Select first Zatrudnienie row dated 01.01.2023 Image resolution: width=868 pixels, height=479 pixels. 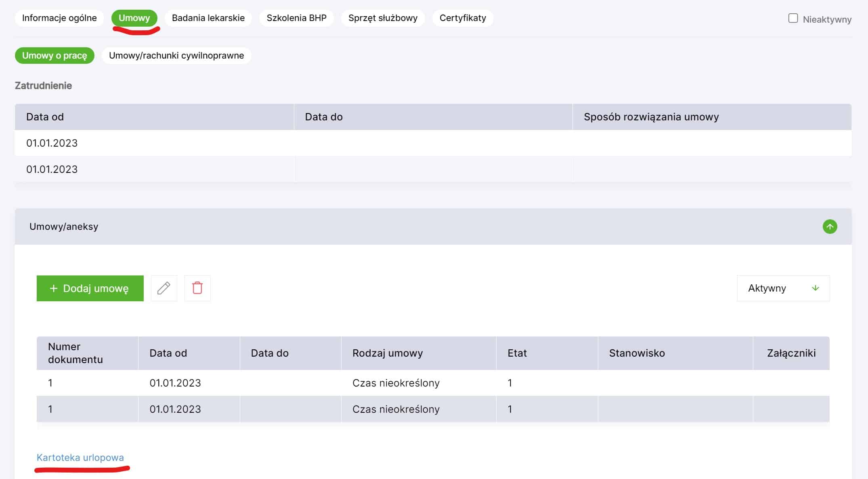tap(433, 143)
